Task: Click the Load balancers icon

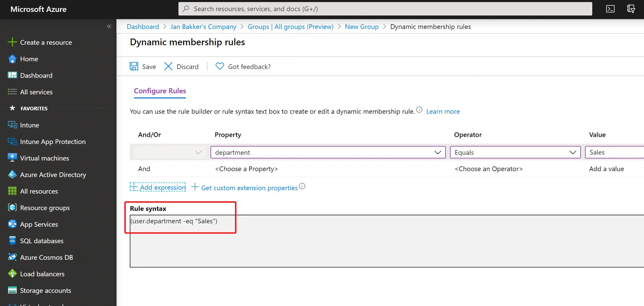Action: tap(12, 274)
